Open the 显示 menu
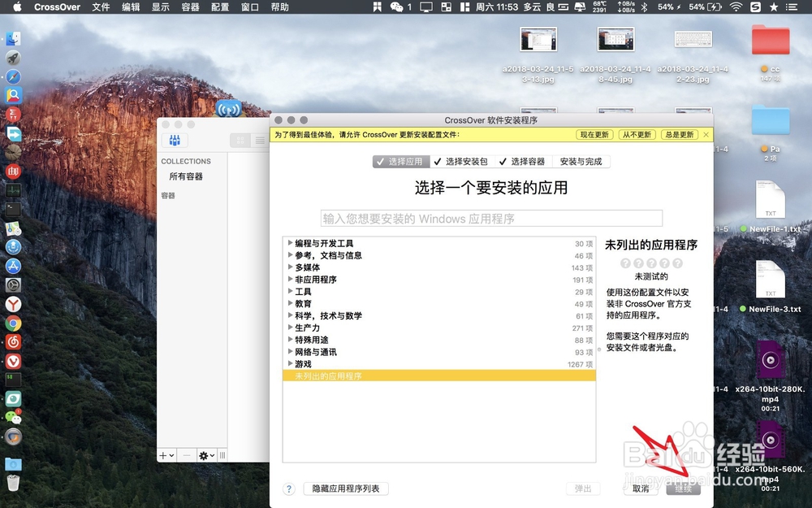 pyautogui.click(x=161, y=7)
